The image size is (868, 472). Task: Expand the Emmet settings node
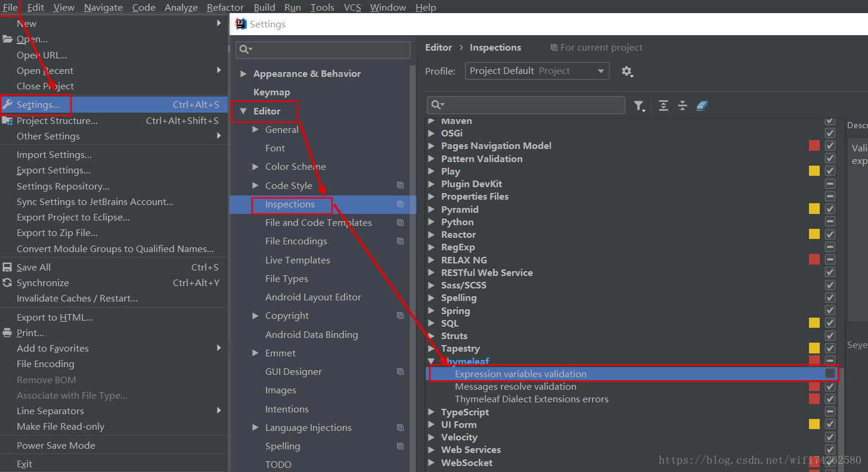[x=255, y=353]
